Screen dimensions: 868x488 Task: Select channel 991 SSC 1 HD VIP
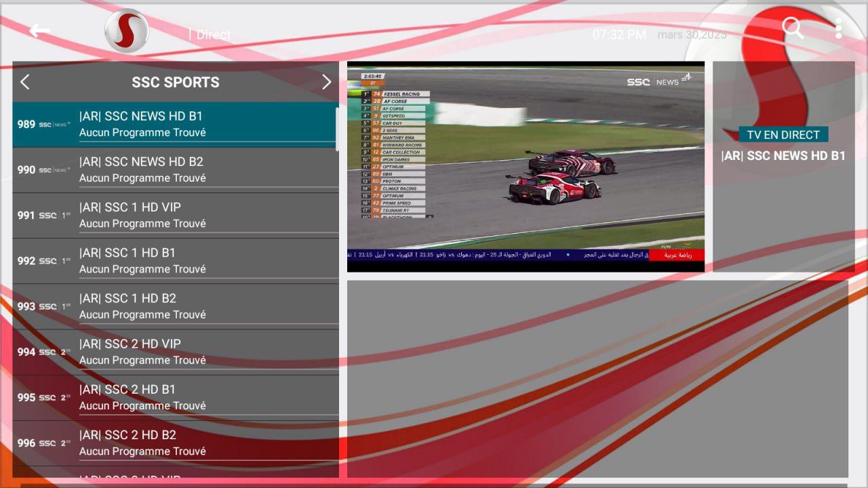[175, 216]
